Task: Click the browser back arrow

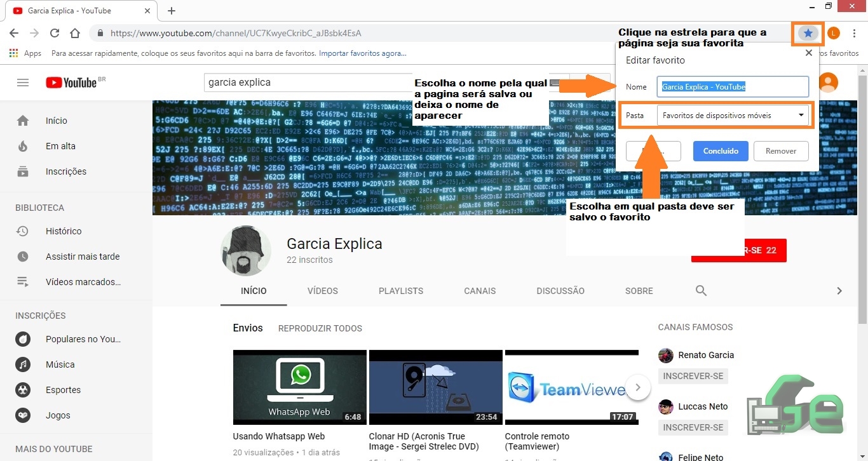Action: (x=14, y=33)
